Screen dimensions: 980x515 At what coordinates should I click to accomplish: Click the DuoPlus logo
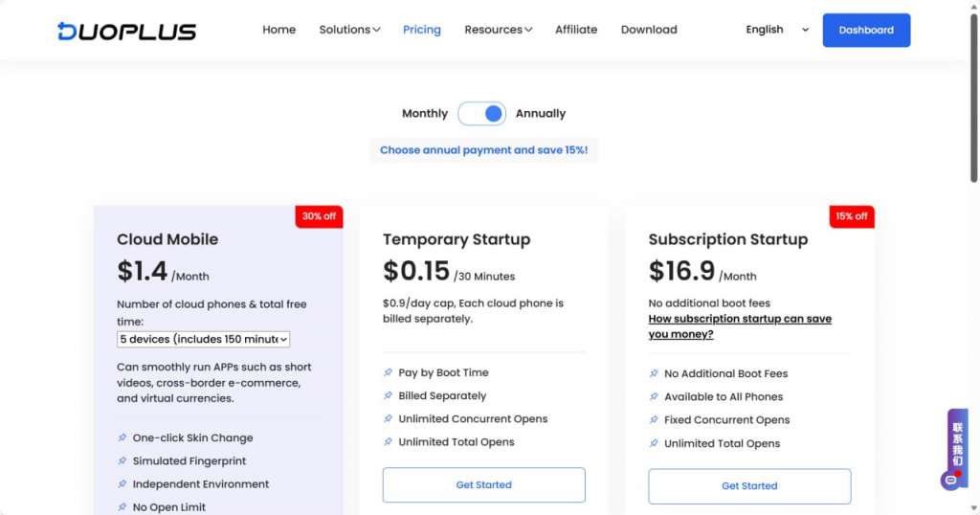(x=126, y=31)
